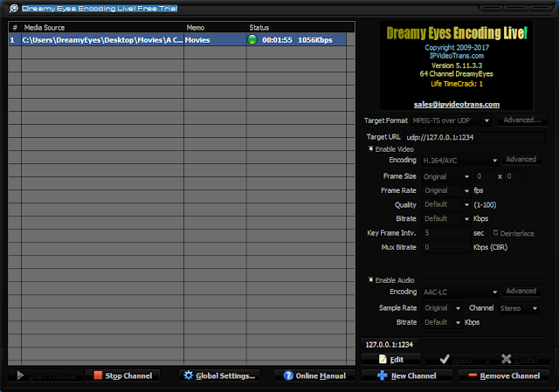Toggle the Deinterlace checkbox

click(x=495, y=232)
